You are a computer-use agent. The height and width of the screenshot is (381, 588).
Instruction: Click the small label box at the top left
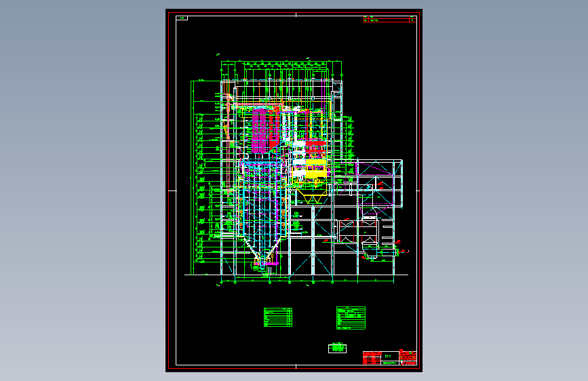[x=182, y=18]
